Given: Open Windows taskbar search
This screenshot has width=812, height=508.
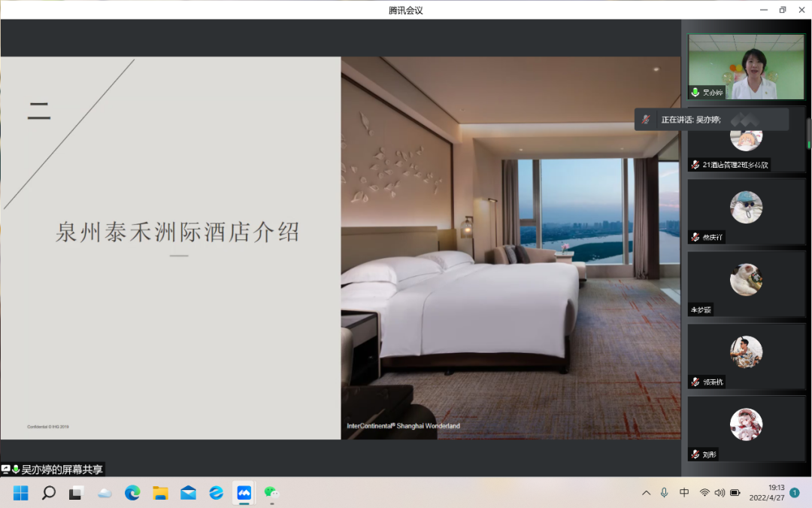Looking at the screenshot, I should (x=49, y=492).
